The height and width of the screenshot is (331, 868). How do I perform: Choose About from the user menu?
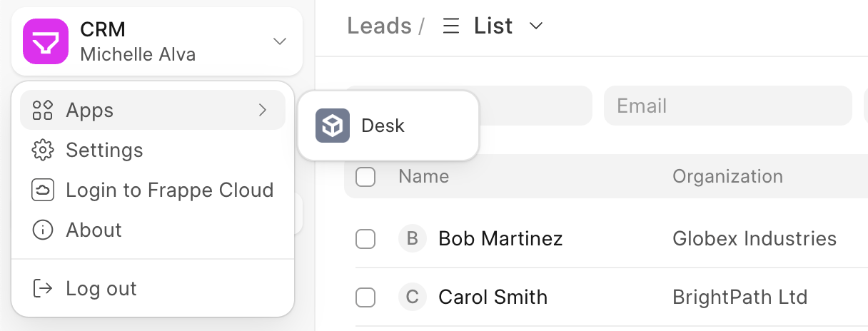[94, 230]
